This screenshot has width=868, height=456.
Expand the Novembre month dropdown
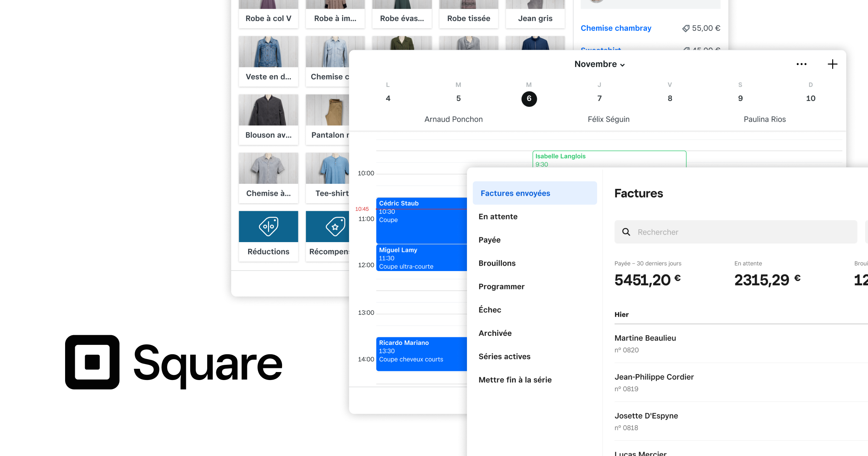[x=599, y=64]
